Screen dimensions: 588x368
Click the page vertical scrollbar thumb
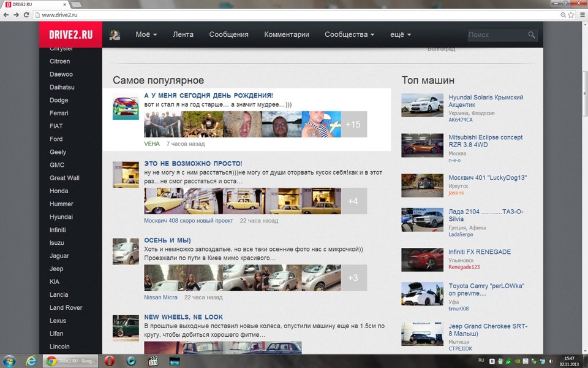pyautogui.click(x=584, y=93)
